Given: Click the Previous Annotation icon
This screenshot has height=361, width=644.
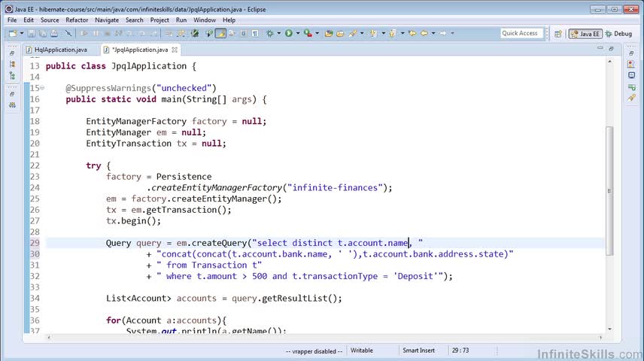Looking at the screenshot, I should pos(393,33).
